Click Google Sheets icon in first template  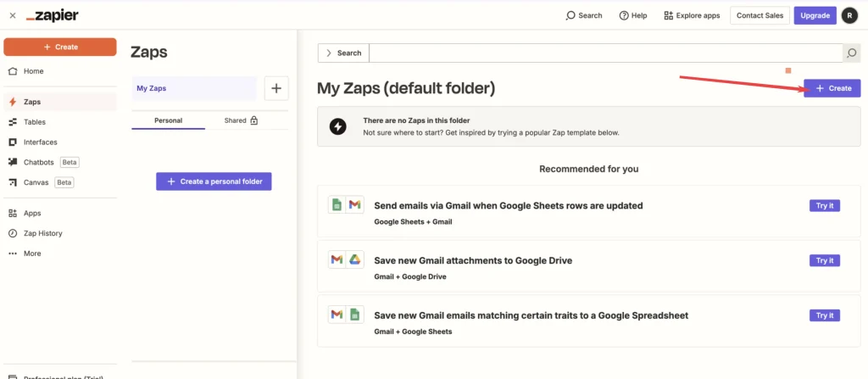pos(337,205)
